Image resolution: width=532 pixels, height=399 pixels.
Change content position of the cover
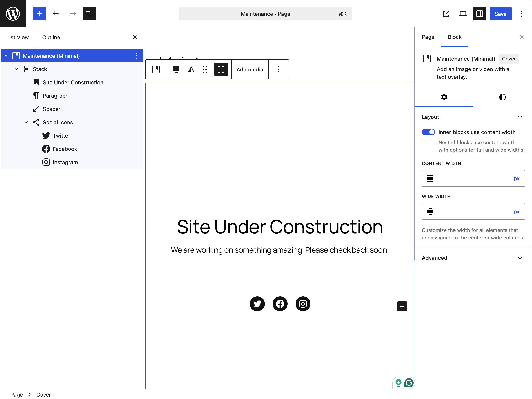pos(206,69)
